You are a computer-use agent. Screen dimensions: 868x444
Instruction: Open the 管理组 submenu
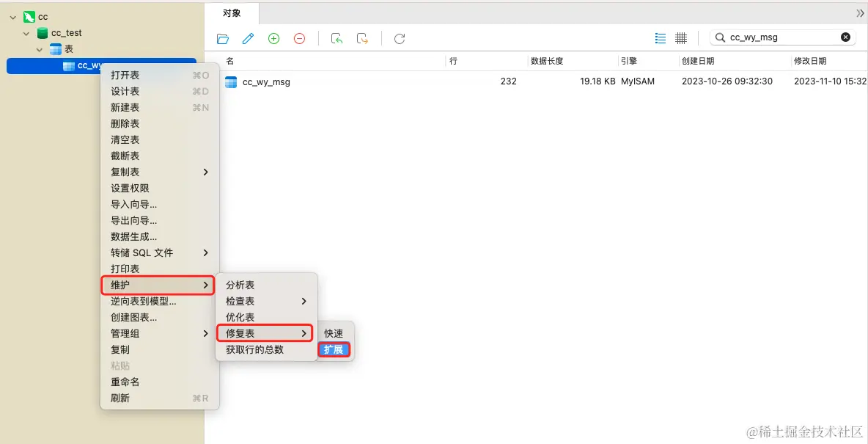(160, 333)
